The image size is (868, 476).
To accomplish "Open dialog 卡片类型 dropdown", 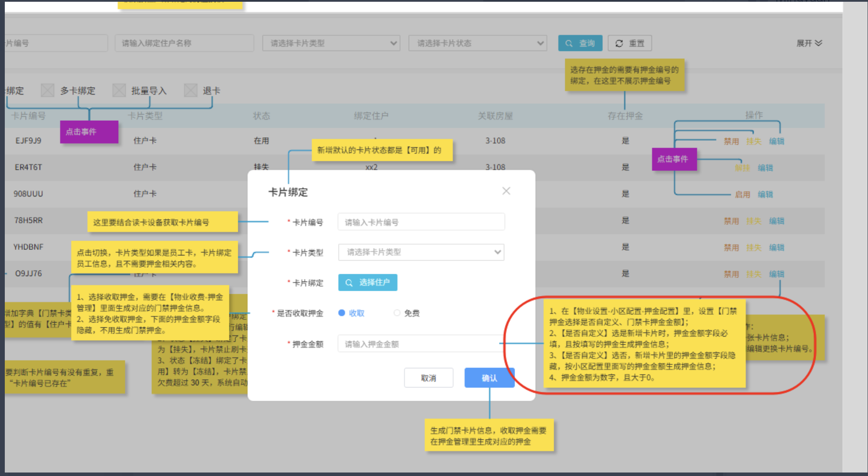I will (421, 252).
